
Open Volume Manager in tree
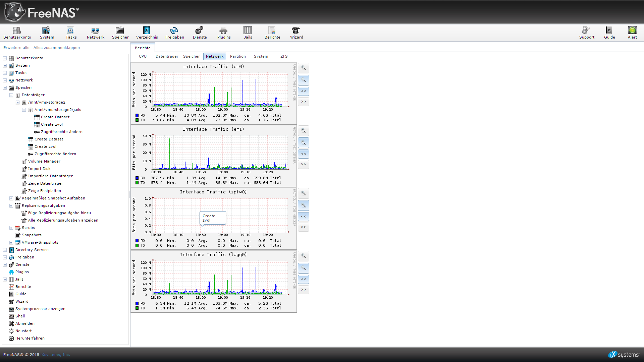(x=44, y=161)
